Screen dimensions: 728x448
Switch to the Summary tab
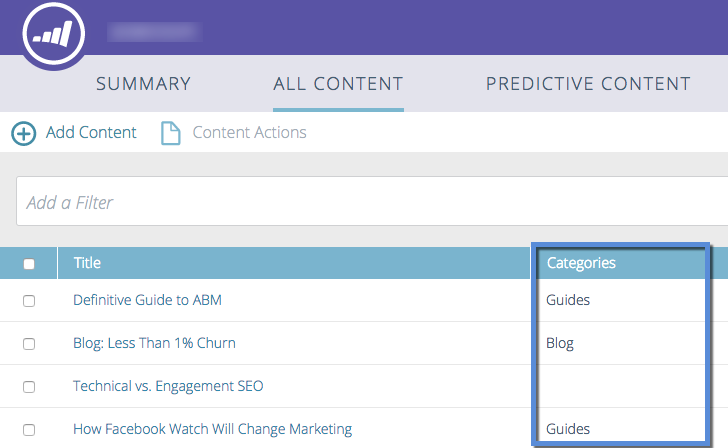click(x=143, y=84)
